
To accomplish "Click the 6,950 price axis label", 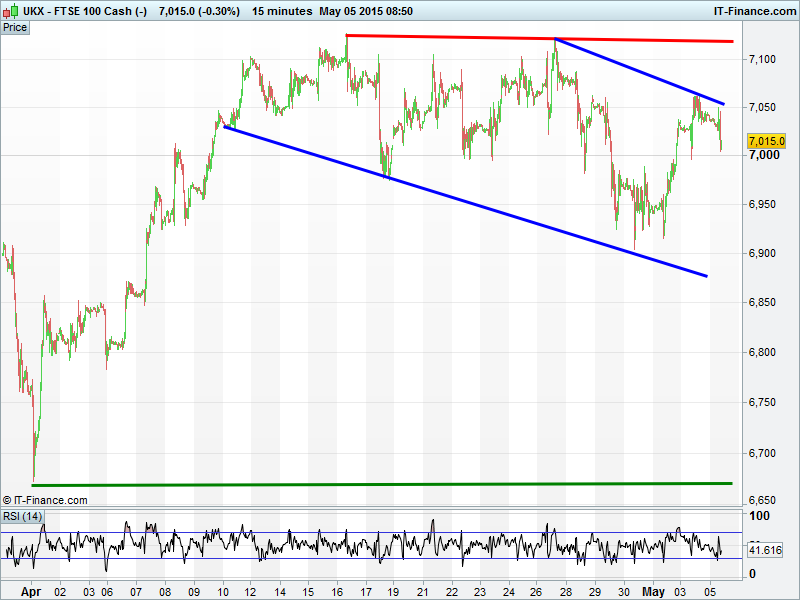I will (x=762, y=205).
